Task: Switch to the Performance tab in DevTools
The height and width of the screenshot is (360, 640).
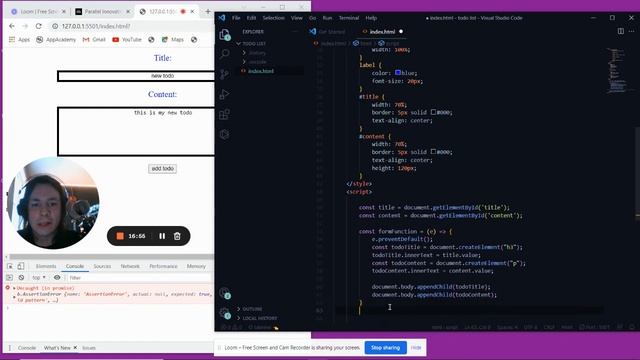Action: tap(163, 266)
